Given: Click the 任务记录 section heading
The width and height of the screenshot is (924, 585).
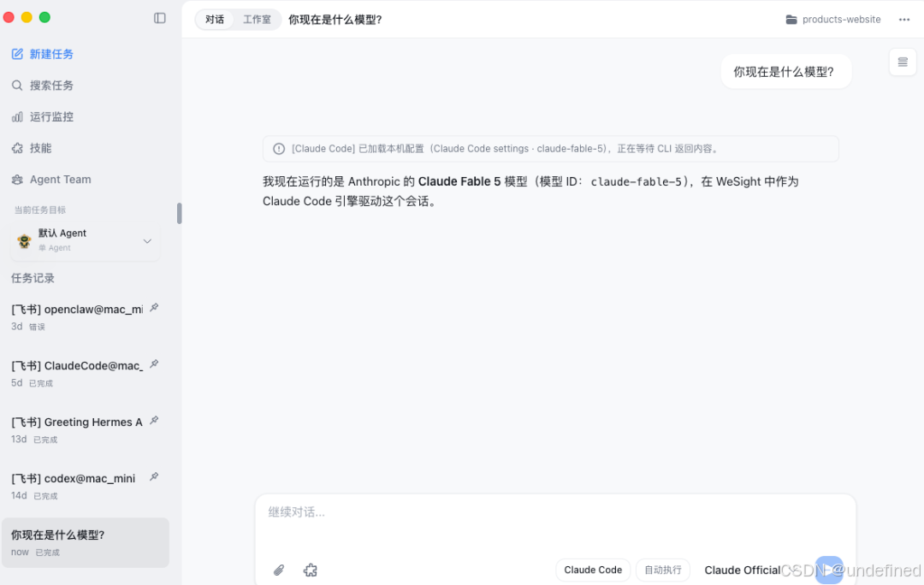Looking at the screenshot, I should 33,278.
